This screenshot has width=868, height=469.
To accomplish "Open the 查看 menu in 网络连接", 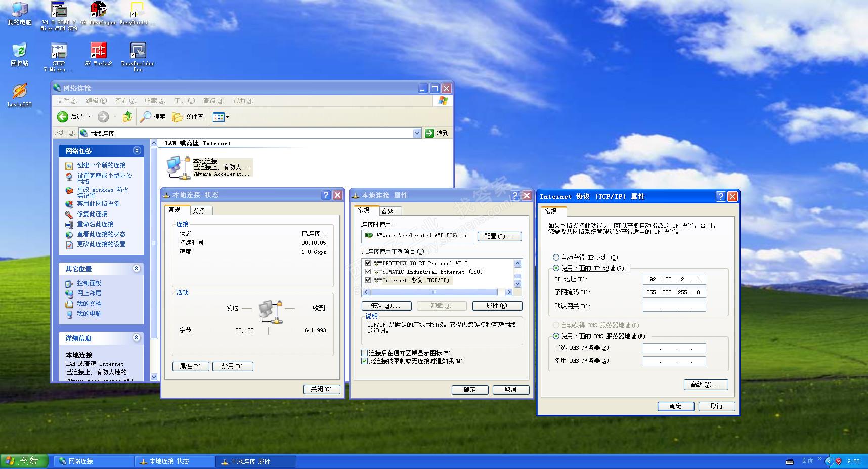I will point(125,101).
